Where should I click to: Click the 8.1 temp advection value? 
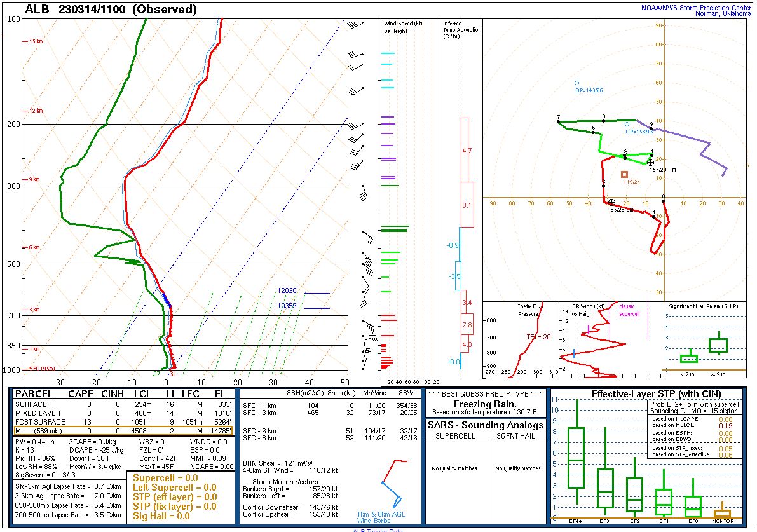(467, 205)
